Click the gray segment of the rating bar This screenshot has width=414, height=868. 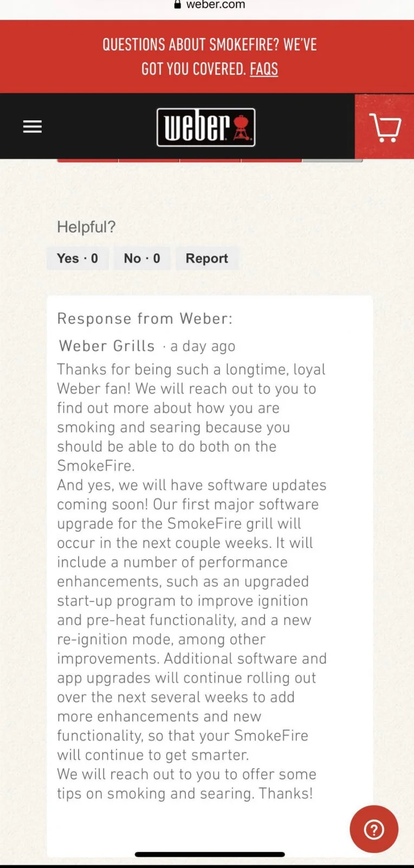pos(332,160)
